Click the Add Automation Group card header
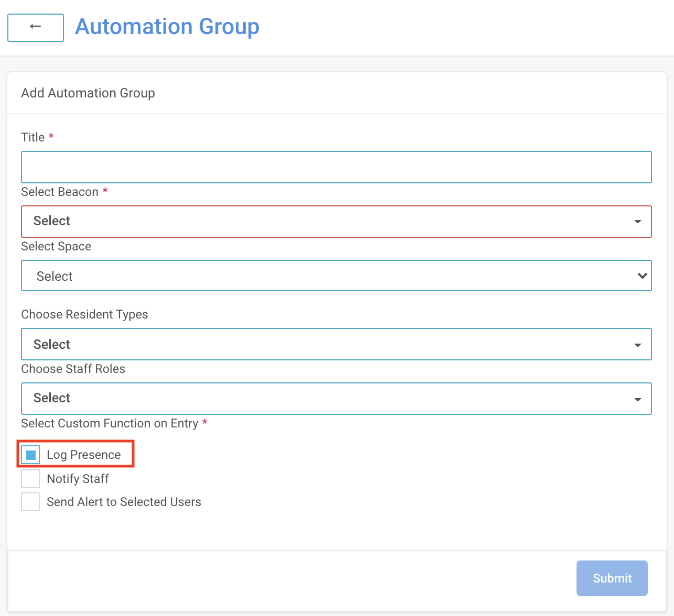 click(x=88, y=93)
